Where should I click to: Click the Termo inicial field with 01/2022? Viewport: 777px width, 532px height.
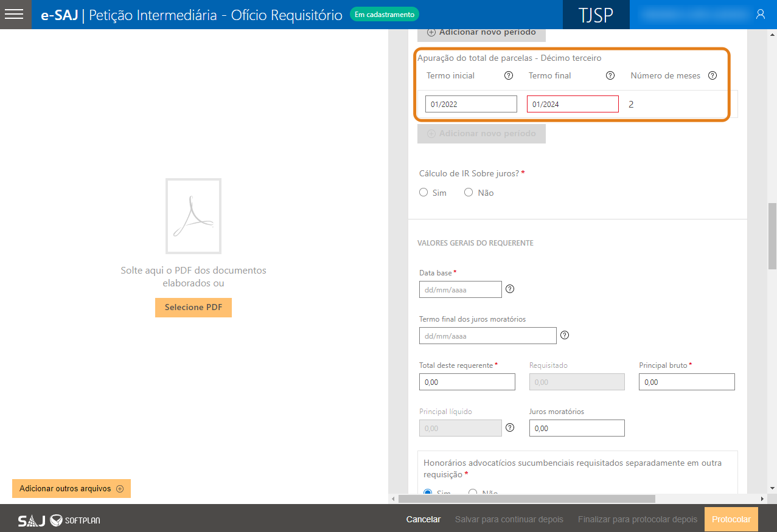(x=471, y=104)
